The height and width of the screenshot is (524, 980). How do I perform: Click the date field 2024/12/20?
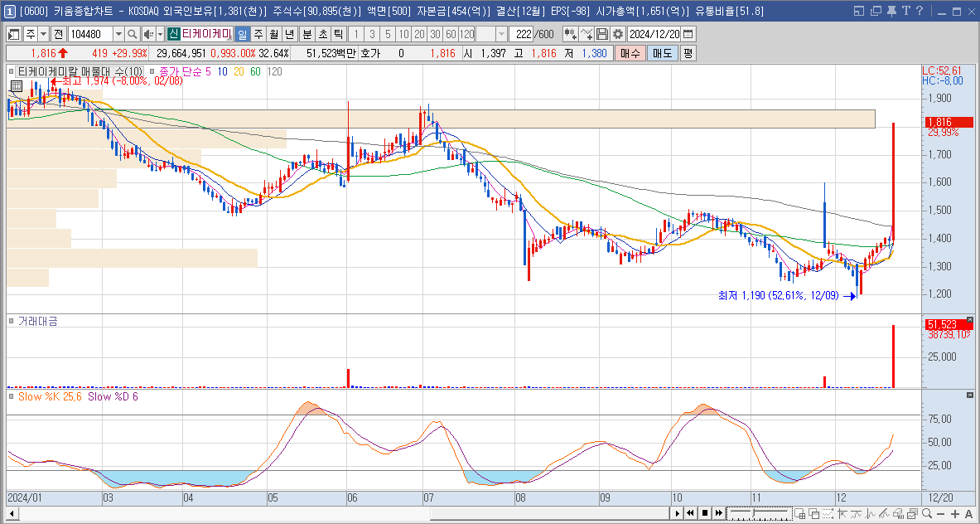[654, 34]
